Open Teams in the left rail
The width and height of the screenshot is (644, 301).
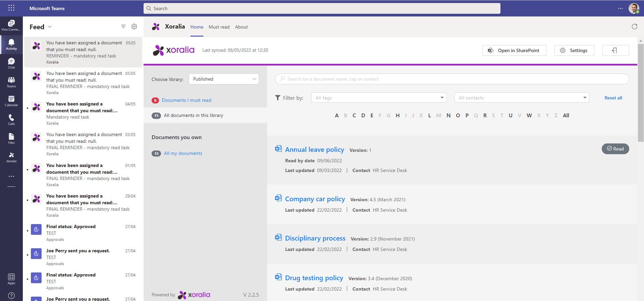(x=11, y=82)
